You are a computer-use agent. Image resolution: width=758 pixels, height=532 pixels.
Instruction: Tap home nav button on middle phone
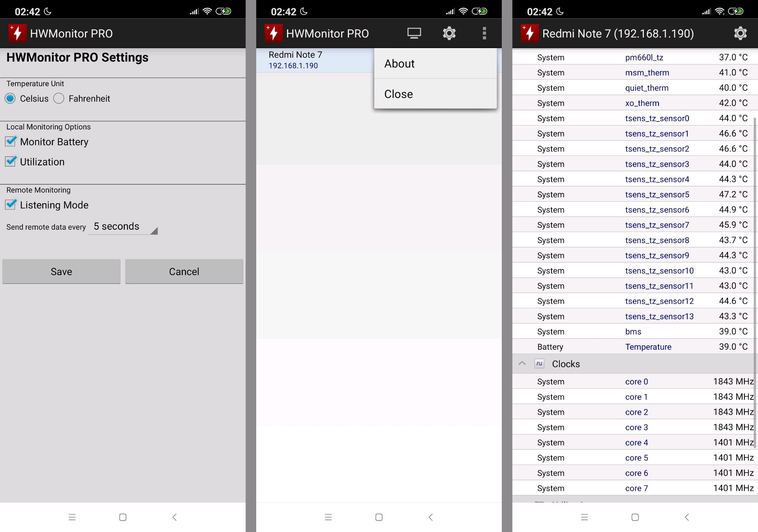tap(379, 517)
